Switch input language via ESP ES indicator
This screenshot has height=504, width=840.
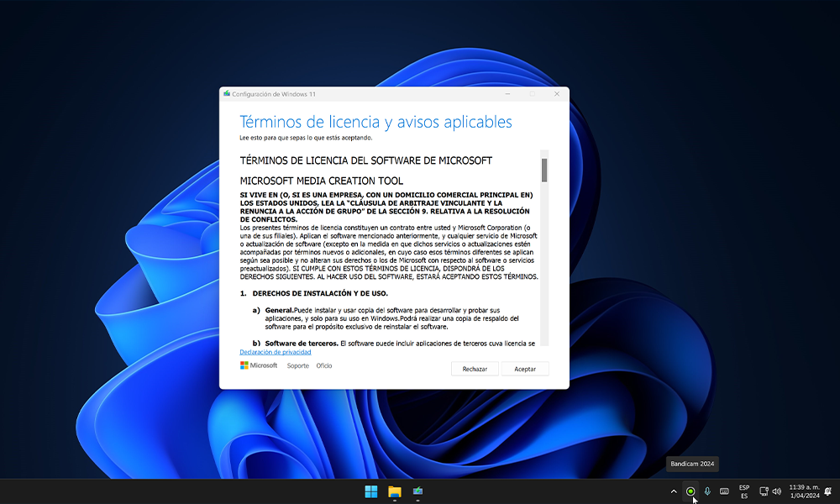click(x=744, y=491)
